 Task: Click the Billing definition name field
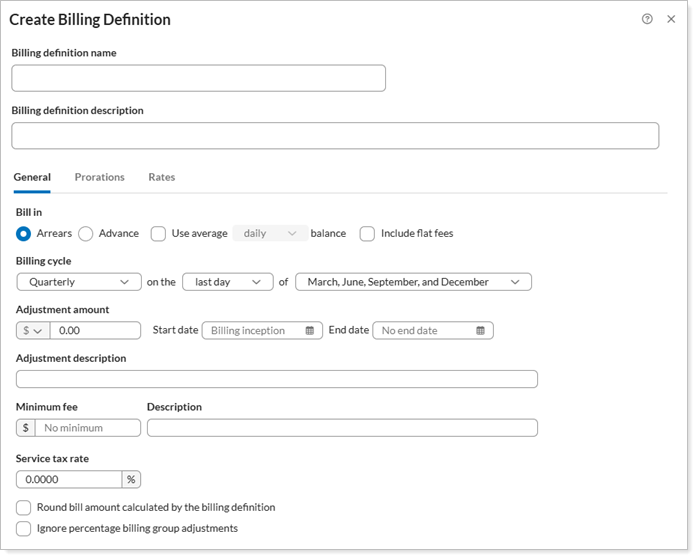point(198,78)
